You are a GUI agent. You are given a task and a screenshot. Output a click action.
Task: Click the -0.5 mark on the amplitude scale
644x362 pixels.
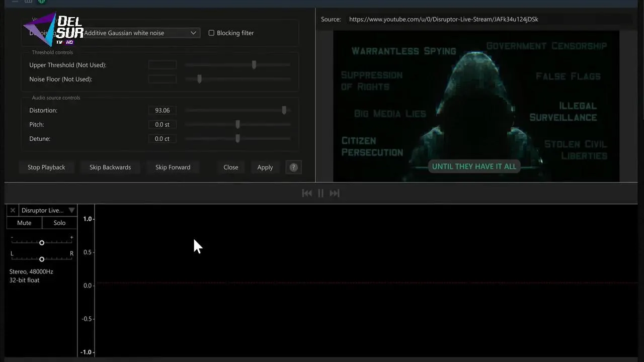87,319
